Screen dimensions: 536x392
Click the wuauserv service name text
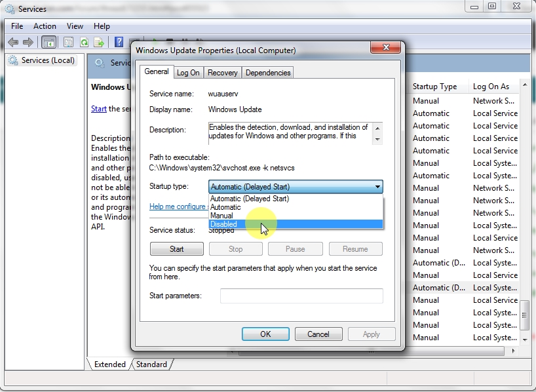pos(223,94)
